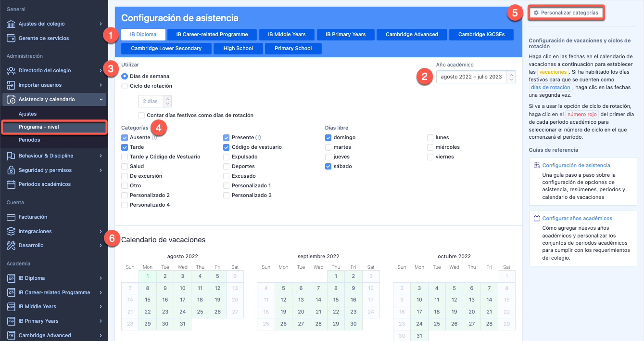Click the Gerente de servicios sidebar icon

pos(11,38)
